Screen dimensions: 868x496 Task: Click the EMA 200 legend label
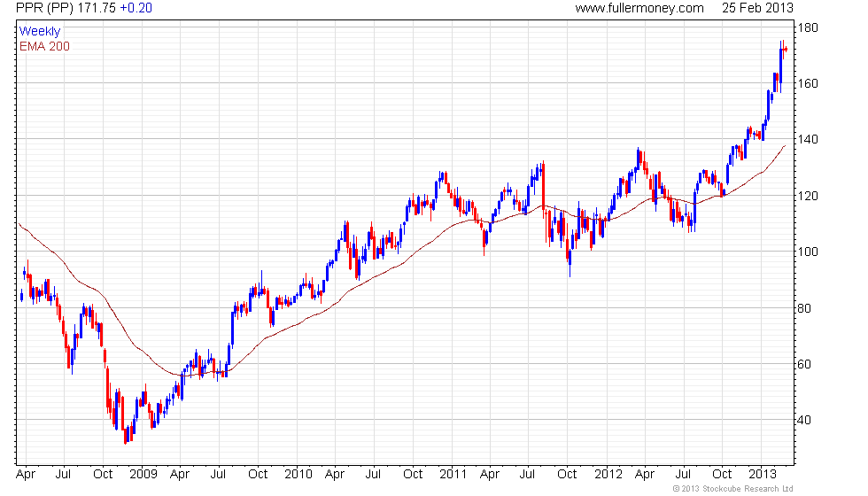tap(45, 46)
